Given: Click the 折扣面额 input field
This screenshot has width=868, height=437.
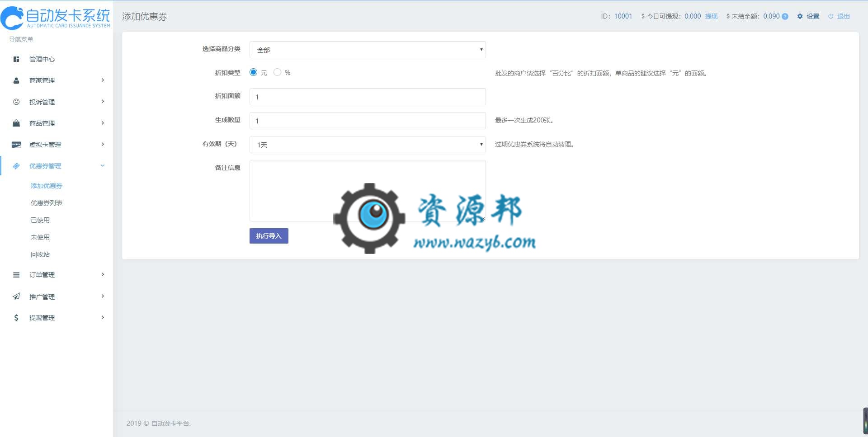Looking at the screenshot, I should (368, 97).
